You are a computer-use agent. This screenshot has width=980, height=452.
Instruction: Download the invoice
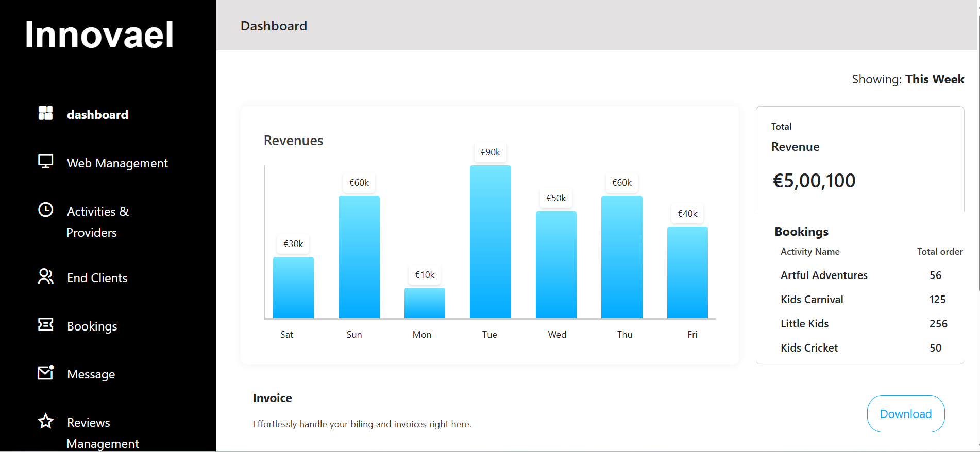coord(906,414)
